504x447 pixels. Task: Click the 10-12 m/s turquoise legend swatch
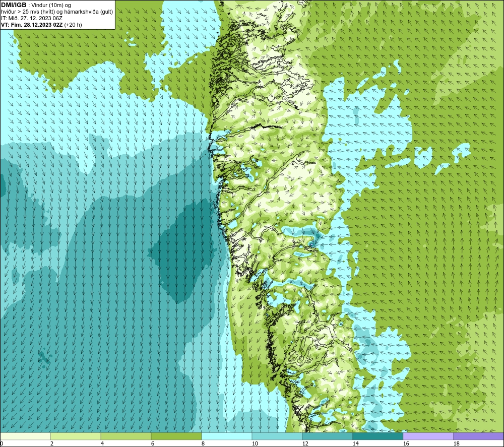point(277,436)
